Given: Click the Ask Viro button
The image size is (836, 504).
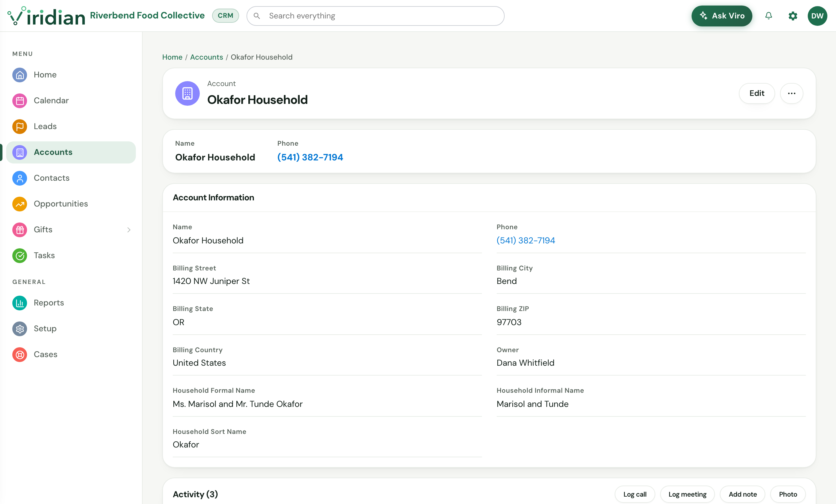Looking at the screenshot, I should (x=722, y=16).
